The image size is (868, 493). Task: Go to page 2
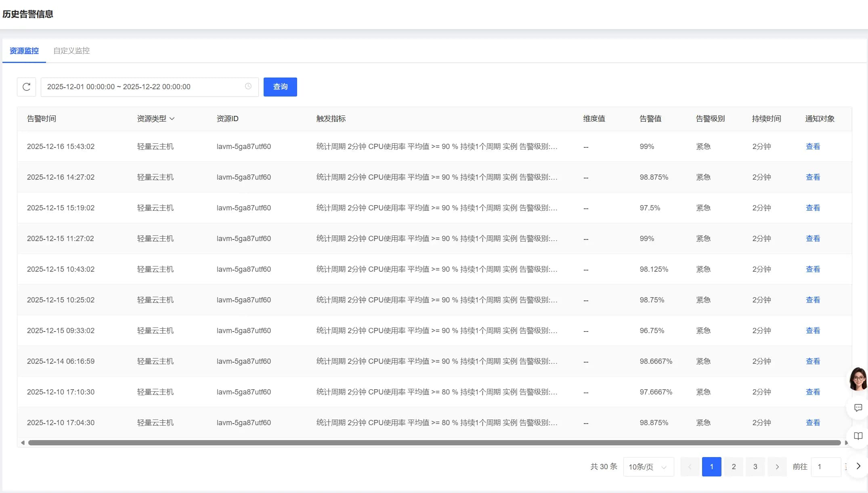734,467
